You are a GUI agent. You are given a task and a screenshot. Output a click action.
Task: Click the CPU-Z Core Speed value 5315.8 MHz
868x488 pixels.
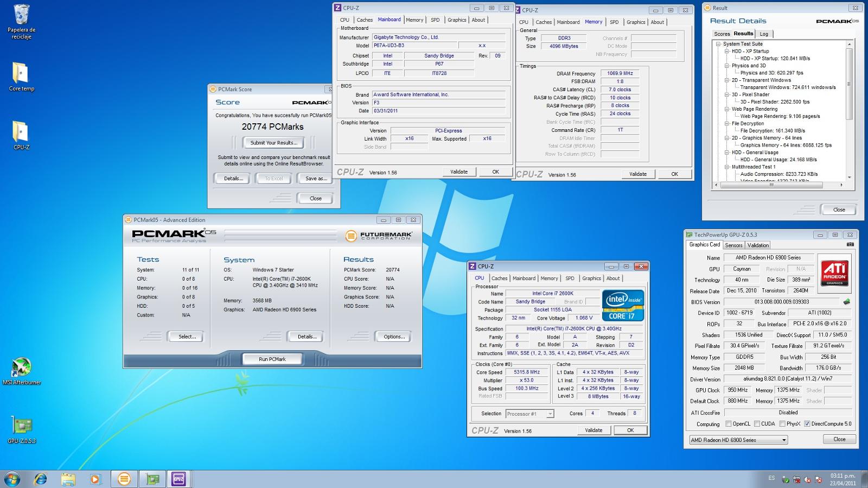tap(527, 372)
